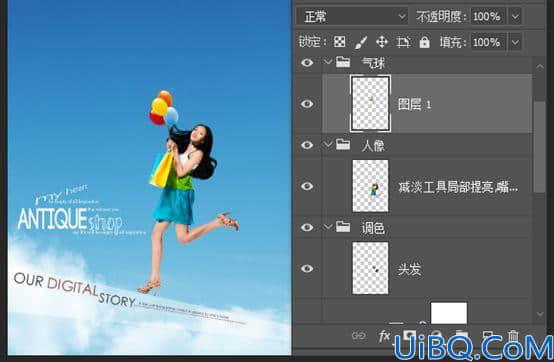This screenshot has height=362, width=554.
Task: Click the opacity 100% input field
Action: [488, 17]
